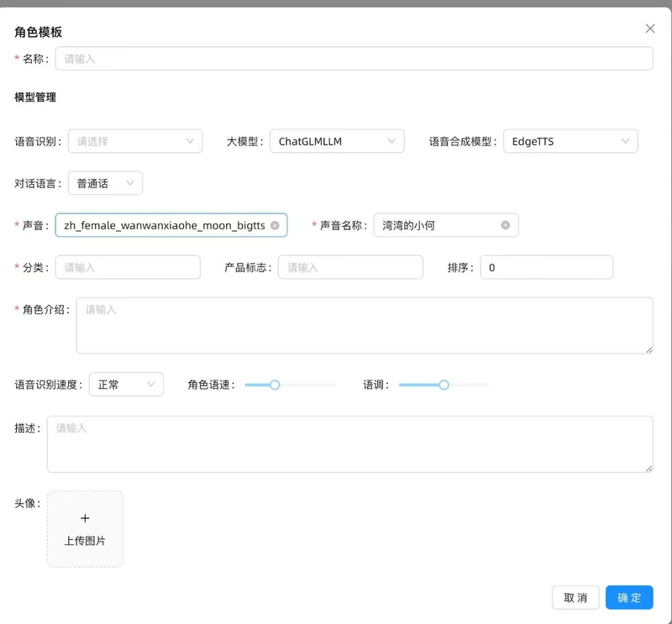The height and width of the screenshot is (624, 672).
Task: Expand the 语音识别速度 正常 dropdown
Action: pos(126,385)
